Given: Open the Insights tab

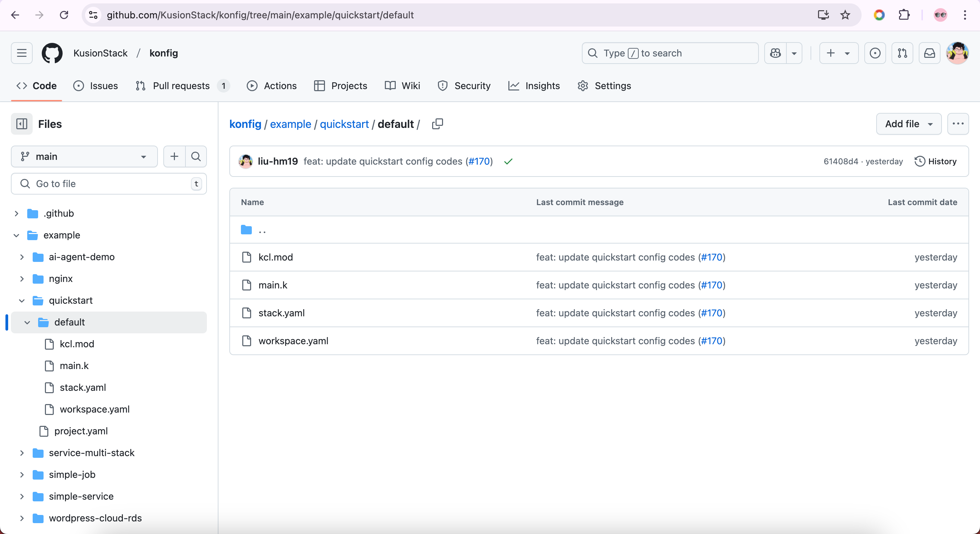Looking at the screenshot, I should pyautogui.click(x=534, y=86).
